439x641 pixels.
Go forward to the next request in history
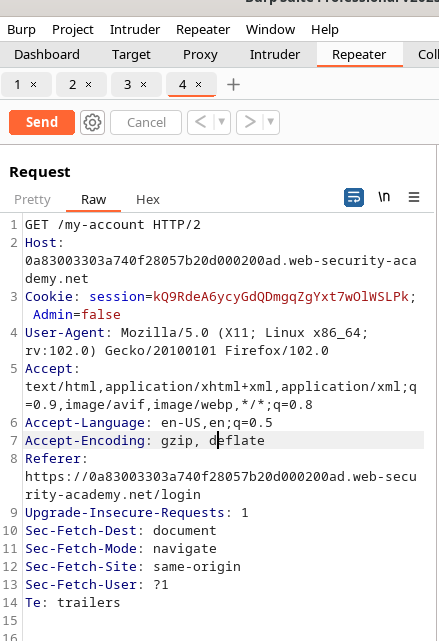[249, 122]
